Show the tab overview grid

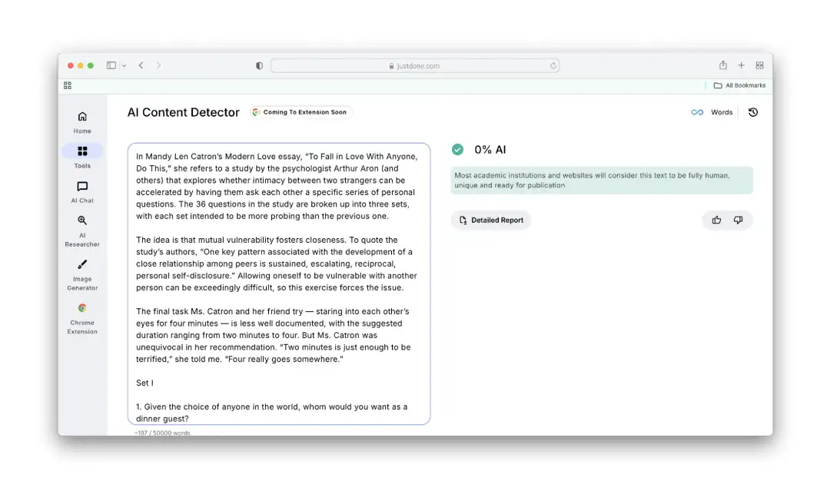[x=759, y=65]
